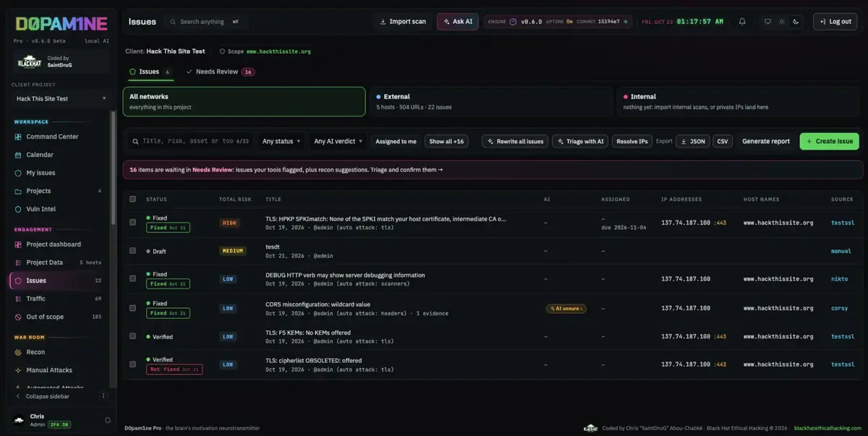868x436 pixels.
Task: Open the blackhatethicalhacking.com footer link
Action: 827,428
